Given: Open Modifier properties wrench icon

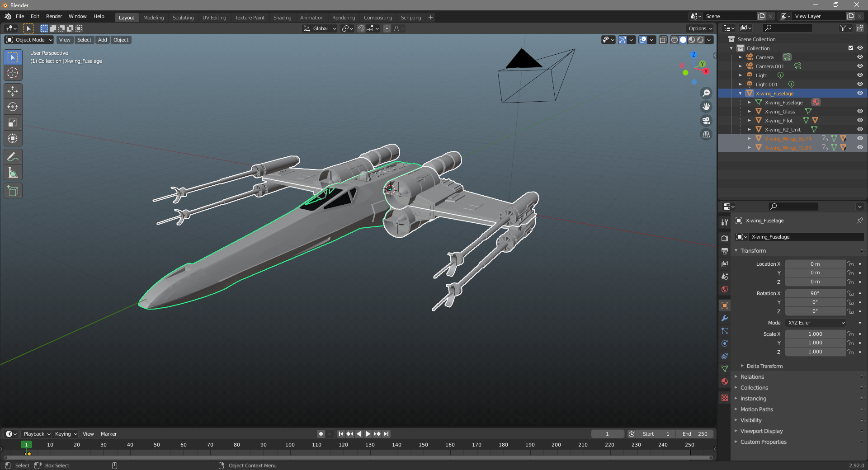Looking at the screenshot, I should pos(724,319).
